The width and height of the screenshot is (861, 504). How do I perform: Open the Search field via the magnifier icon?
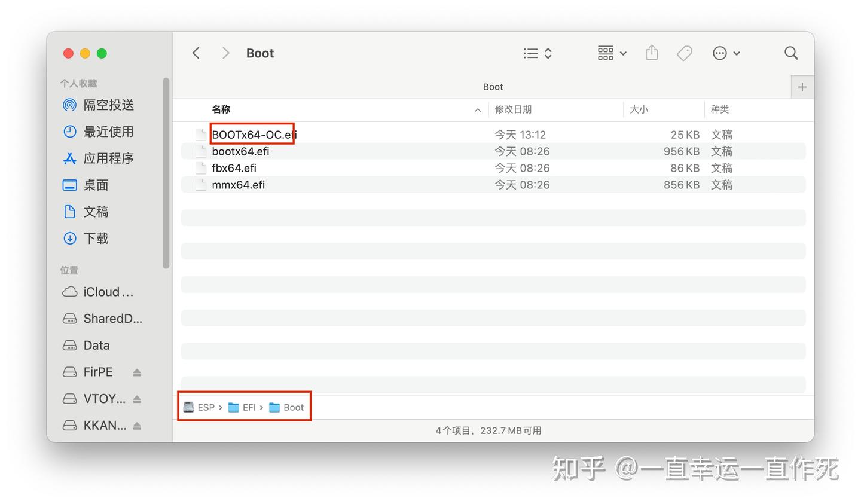(x=790, y=53)
